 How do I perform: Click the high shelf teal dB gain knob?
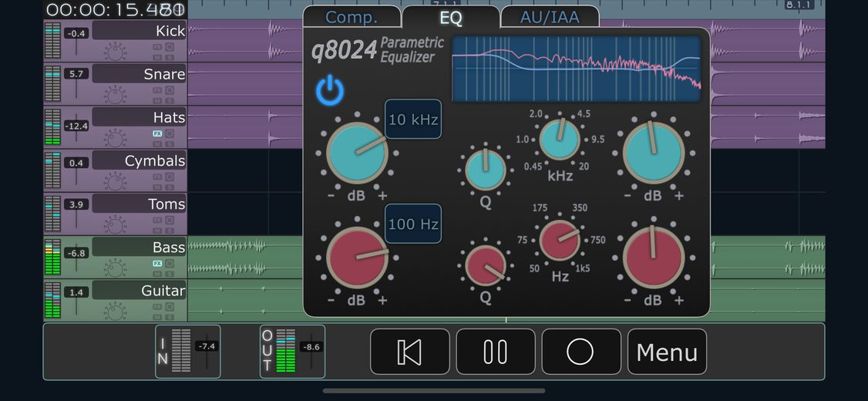357,153
